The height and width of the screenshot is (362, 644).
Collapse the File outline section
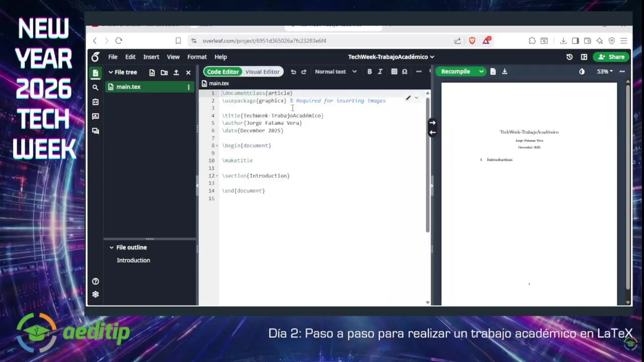(112, 247)
